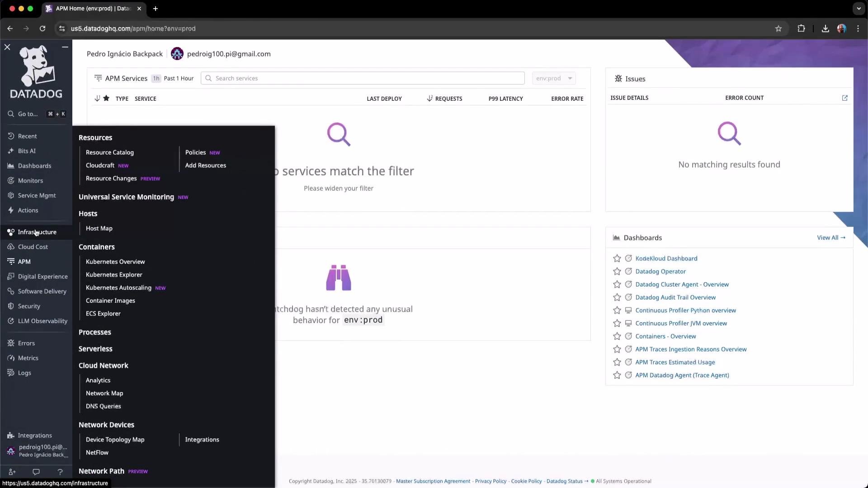This screenshot has width=868, height=488.
Task: Star the APM Traces Estimated Usage dashboard
Action: (x=617, y=362)
